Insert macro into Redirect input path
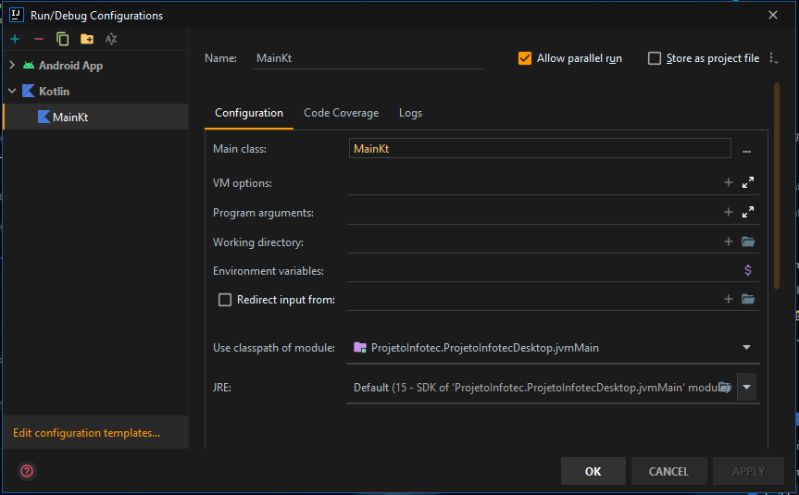This screenshot has width=799, height=495. (728, 299)
